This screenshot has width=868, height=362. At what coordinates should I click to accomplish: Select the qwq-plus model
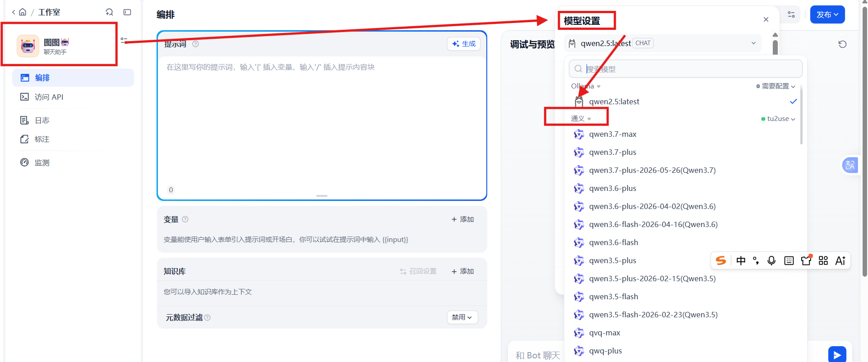(685, 351)
